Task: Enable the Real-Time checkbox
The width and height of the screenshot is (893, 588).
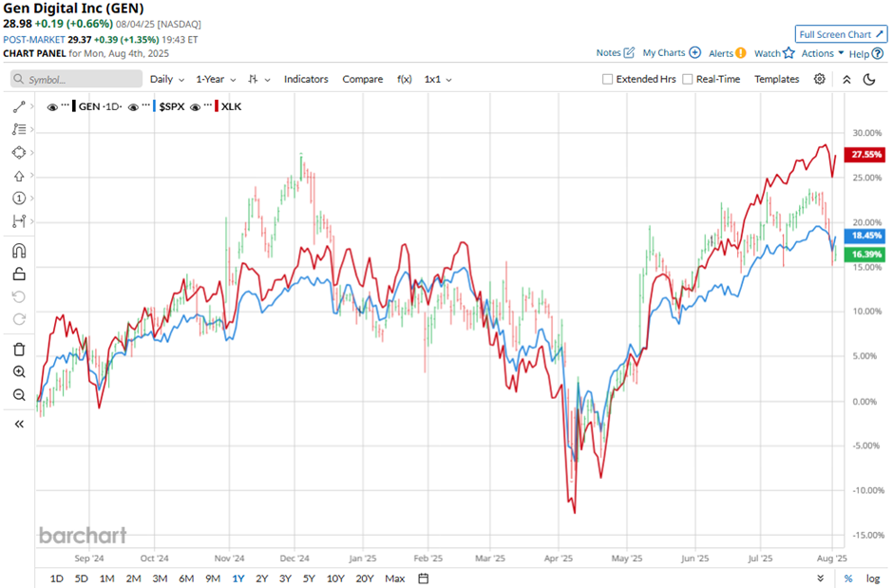Action: tap(688, 79)
